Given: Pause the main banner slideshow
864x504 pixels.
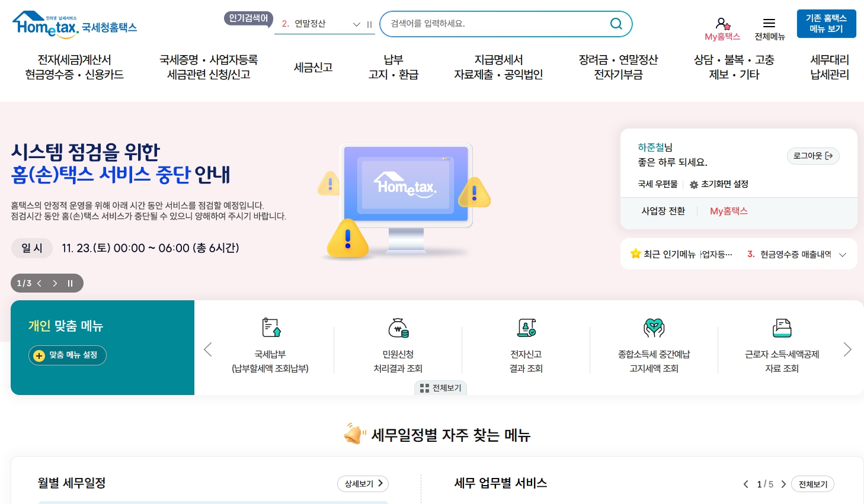Looking at the screenshot, I should [x=70, y=283].
